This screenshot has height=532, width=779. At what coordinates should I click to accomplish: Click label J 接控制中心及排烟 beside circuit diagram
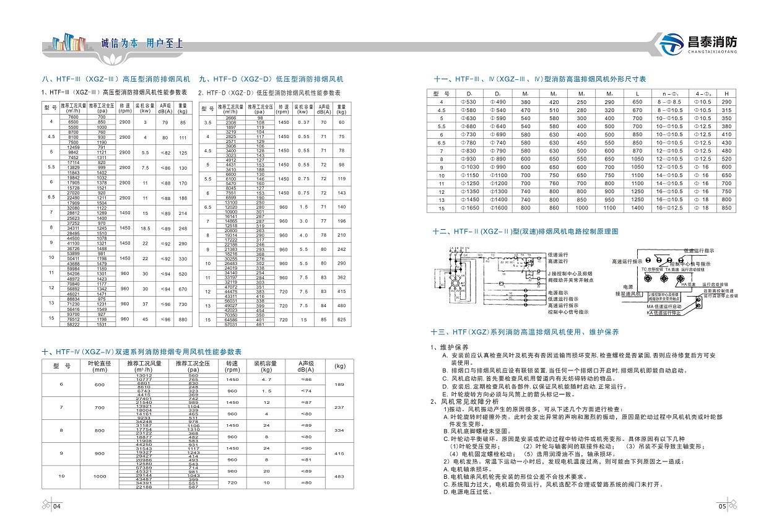coord(570,274)
